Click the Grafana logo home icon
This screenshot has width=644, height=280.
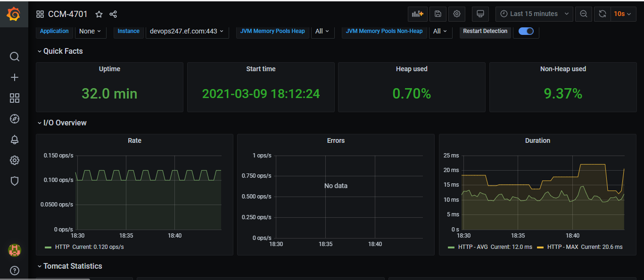pos(14,15)
